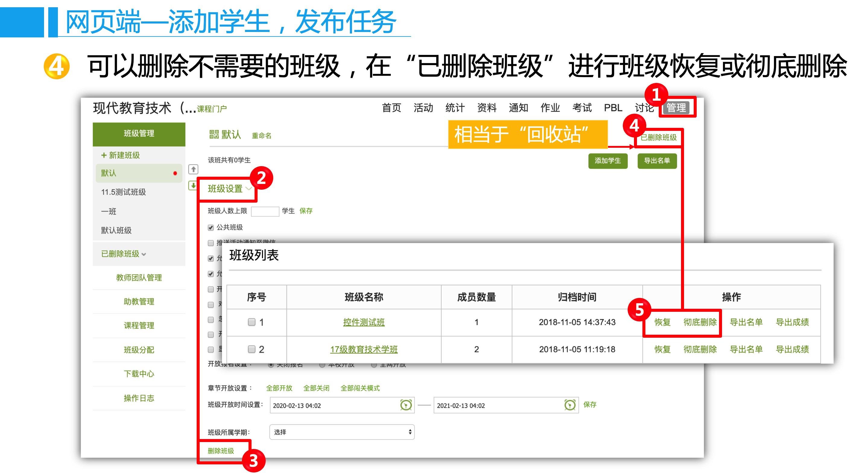
Task: Open end time clock picker icon
Action: [x=569, y=405]
